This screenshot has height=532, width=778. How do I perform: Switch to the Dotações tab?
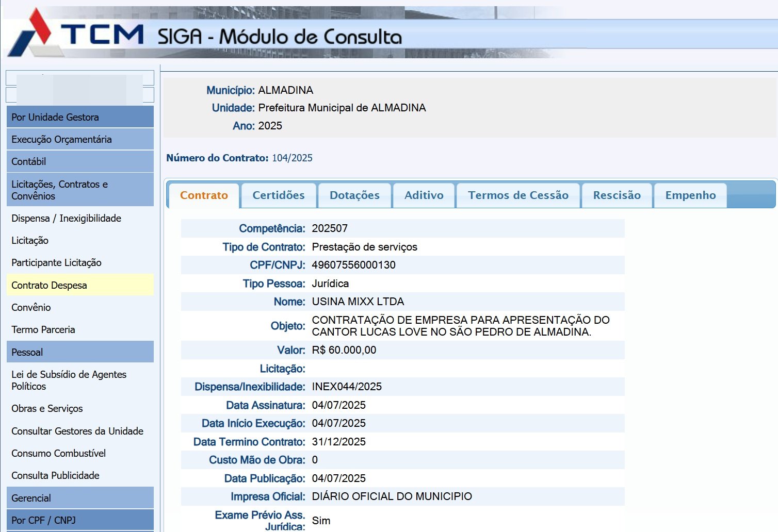(x=354, y=195)
